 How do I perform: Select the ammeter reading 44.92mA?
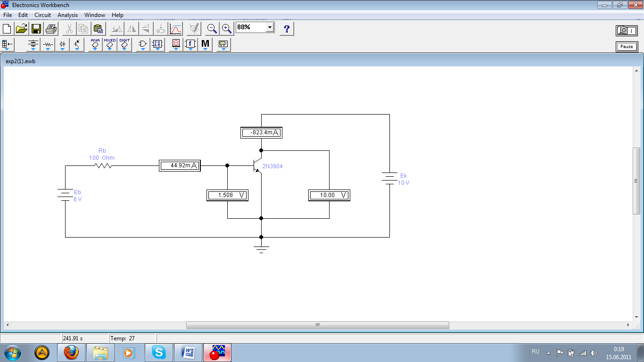click(x=180, y=166)
